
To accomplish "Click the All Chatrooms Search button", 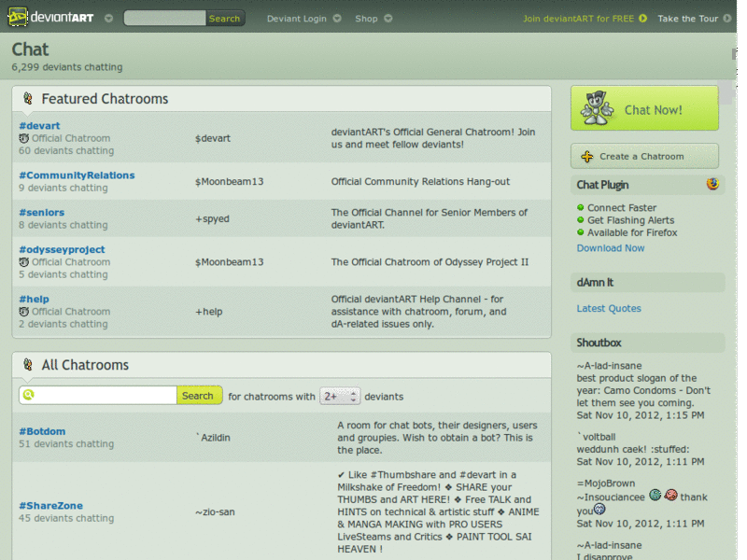I will coord(199,395).
